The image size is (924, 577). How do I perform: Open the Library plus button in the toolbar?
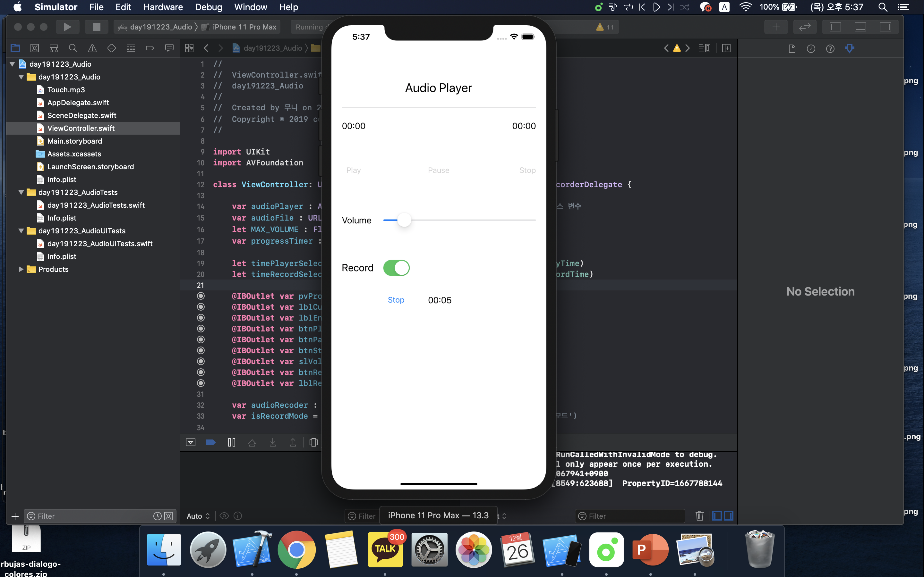tap(776, 27)
